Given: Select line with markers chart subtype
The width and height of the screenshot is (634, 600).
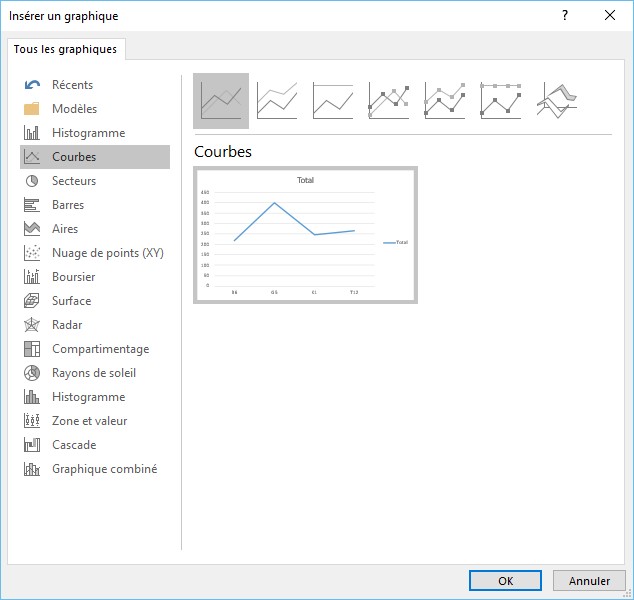Looking at the screenshot, I should click(389, 101).
